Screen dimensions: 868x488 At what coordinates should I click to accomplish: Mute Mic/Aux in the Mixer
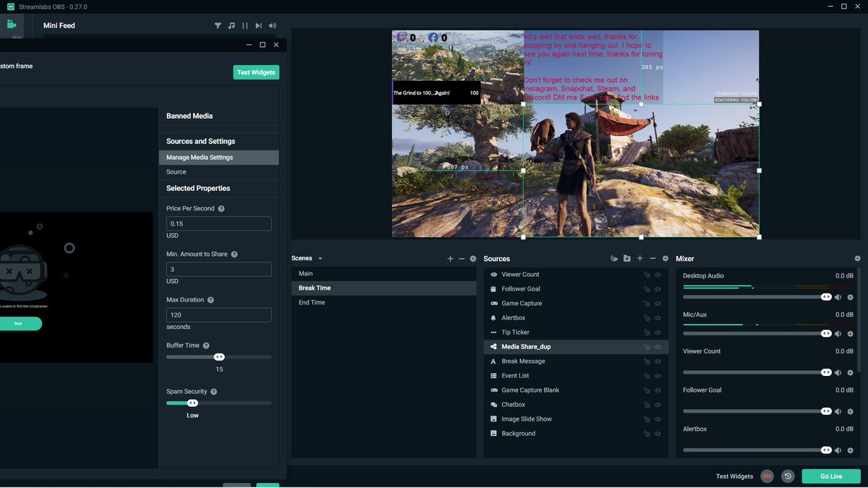tap(838, 334)
